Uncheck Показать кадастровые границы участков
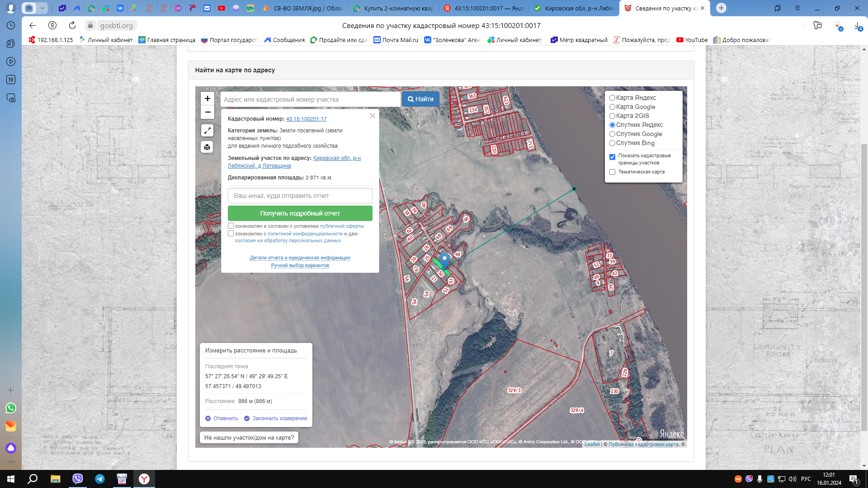The height and width of the screenshot is (488, 868). click(x=613, y=157)
